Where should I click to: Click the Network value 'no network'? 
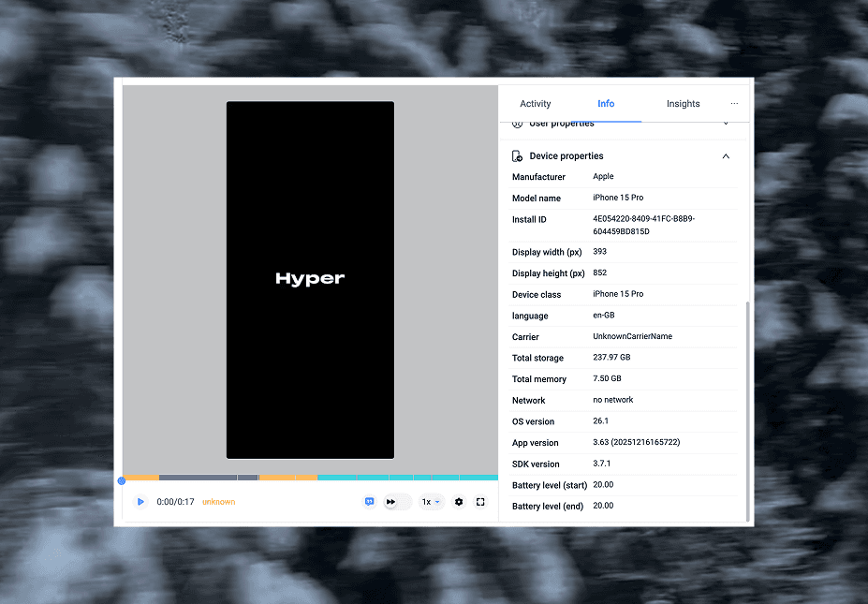pyautogui.click(x=612, y=400)
